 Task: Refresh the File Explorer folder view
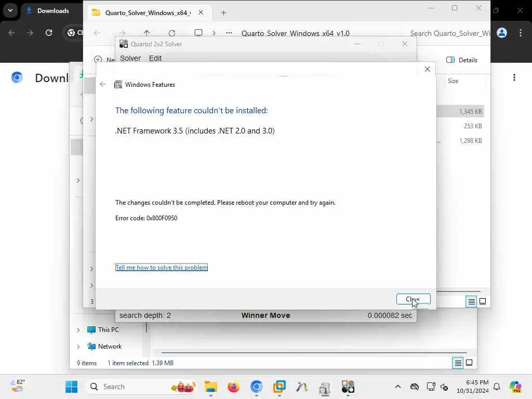[x=172, y=33]
